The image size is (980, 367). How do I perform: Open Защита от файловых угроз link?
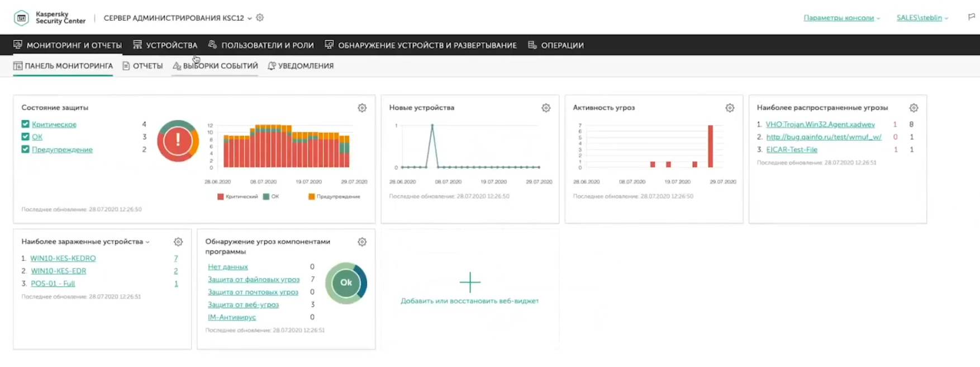254,279
